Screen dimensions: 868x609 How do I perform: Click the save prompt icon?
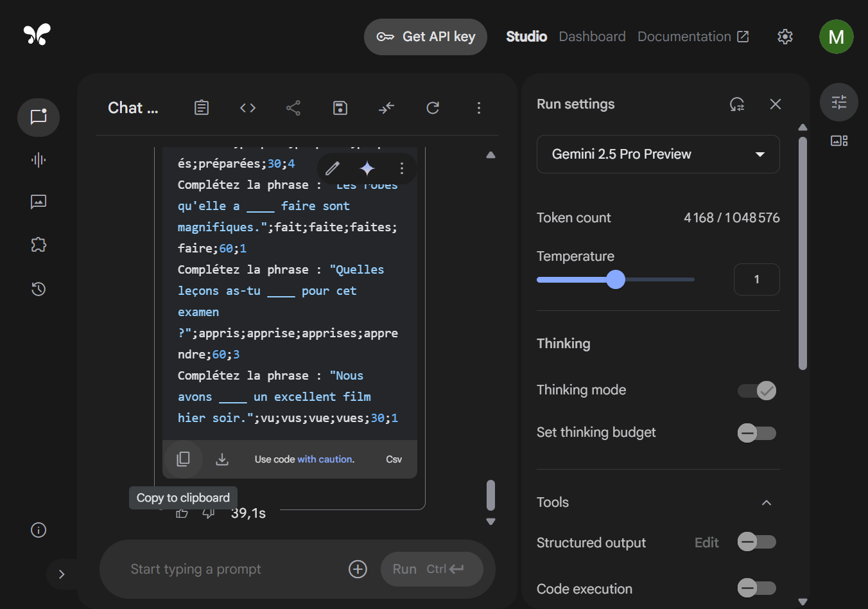tap(340, 108)
